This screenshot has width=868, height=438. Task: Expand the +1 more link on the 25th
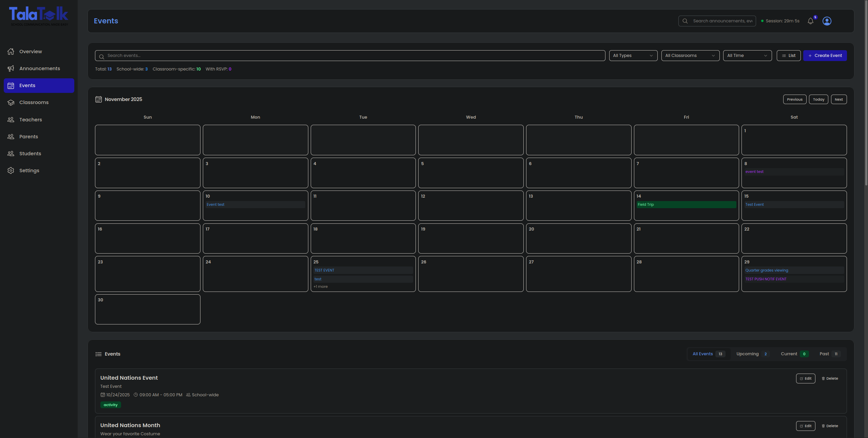pos(321,287)
